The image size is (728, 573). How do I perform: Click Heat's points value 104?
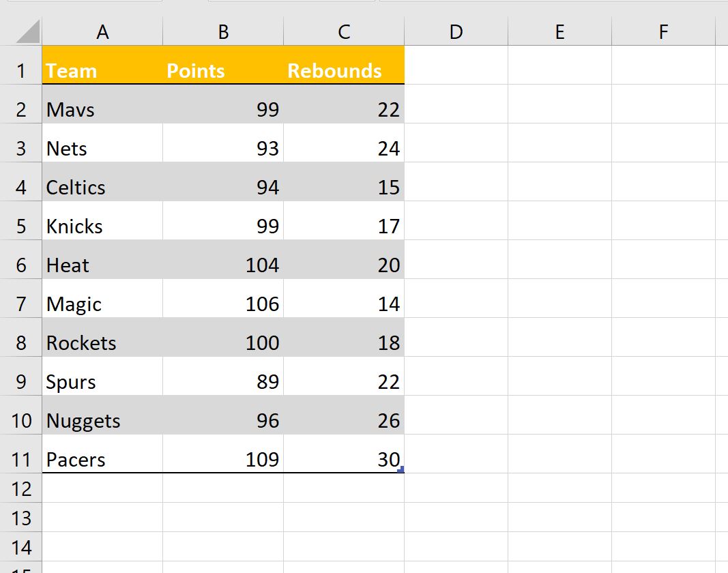[x=222, y=265]
